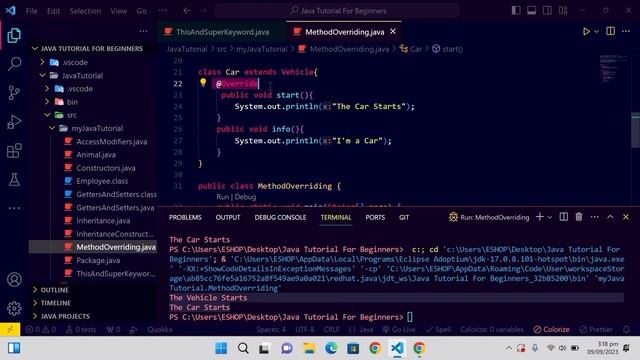Open notifications bell in status bar

point(626,329)
